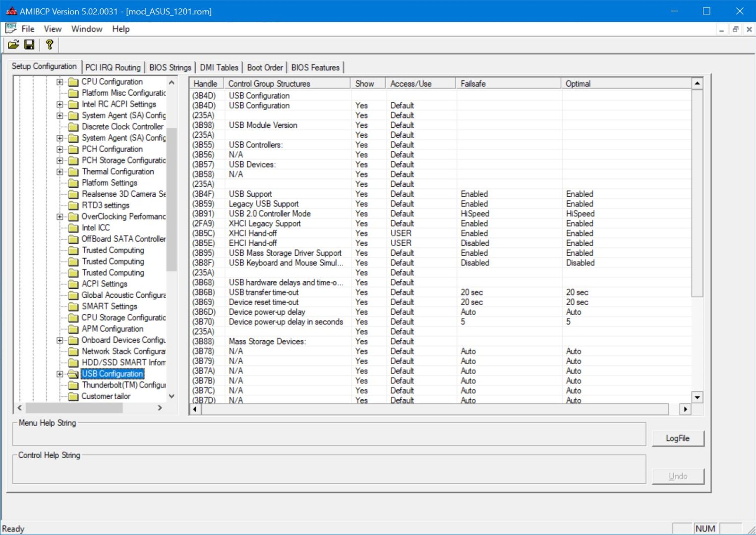Expand the PCH Configuration tree node

pyautogui.click(x=60, y=149)
